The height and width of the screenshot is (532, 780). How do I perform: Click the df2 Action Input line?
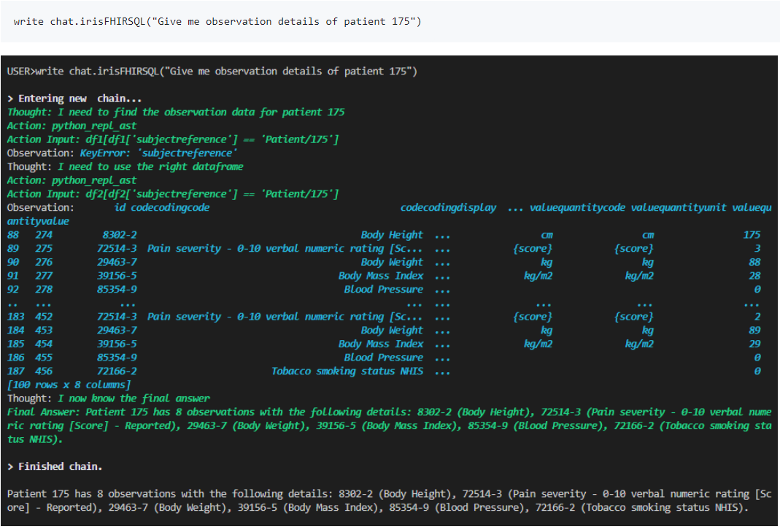pyautogui.click(x=173, y=194)
